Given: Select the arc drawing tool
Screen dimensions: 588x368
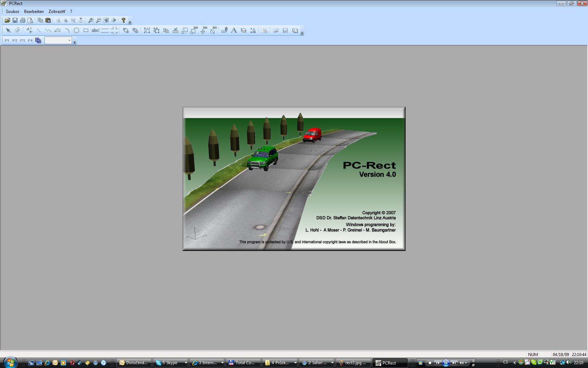Looking at the screenshot, I should click(x=67, y=30).
